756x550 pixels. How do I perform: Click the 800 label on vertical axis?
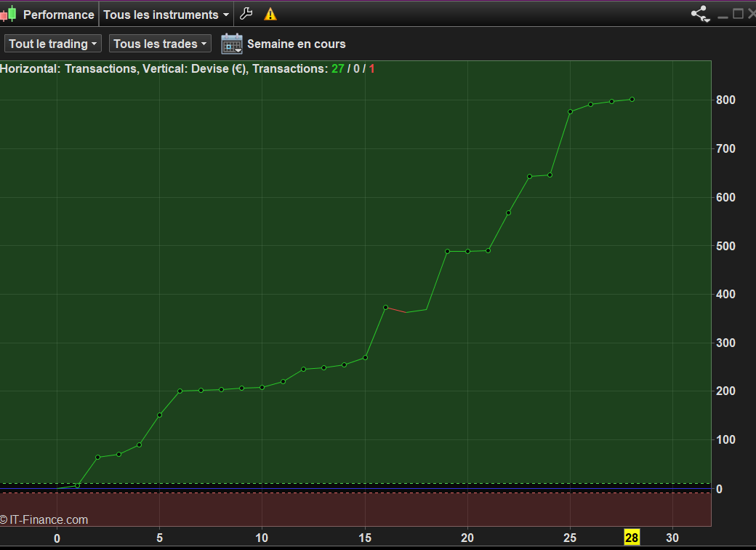click(x=725, y=100)
